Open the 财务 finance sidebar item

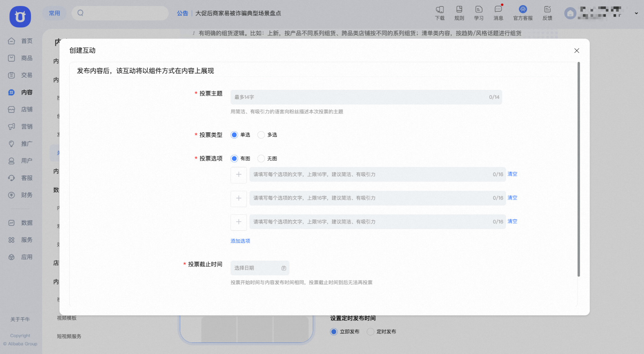pyautogui.click(x=21, y=195)
